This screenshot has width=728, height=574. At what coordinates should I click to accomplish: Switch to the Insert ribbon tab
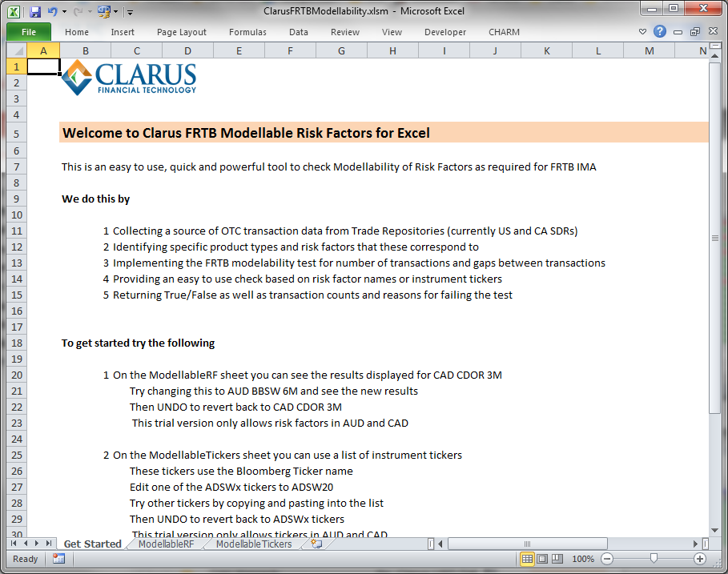(x=123, y=32)
